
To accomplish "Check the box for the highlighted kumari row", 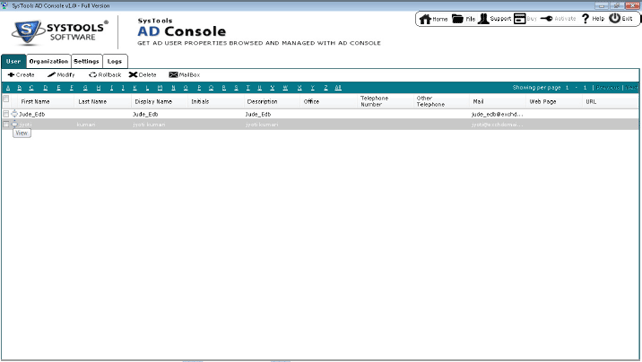I will [6, 124].
